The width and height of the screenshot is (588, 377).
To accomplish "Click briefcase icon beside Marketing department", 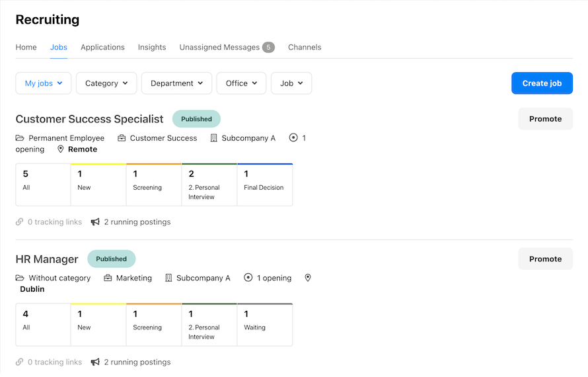I will pyautogui.click(x=108, y=278).
